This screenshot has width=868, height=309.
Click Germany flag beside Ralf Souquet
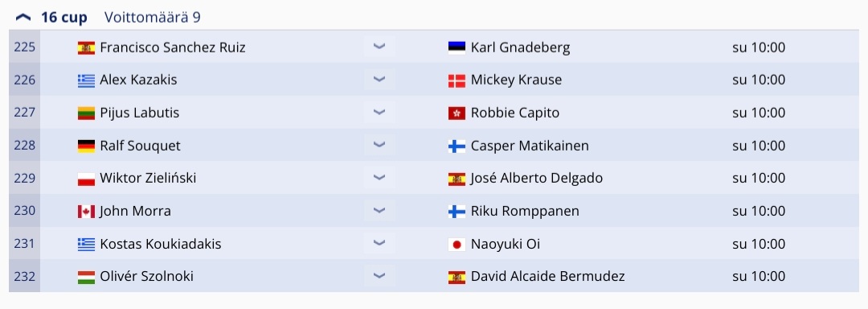(86, 146)
